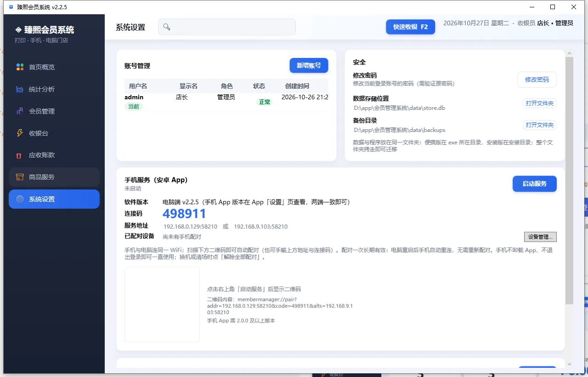
Task: Click the 状态 column header
Action: [259, 86]
